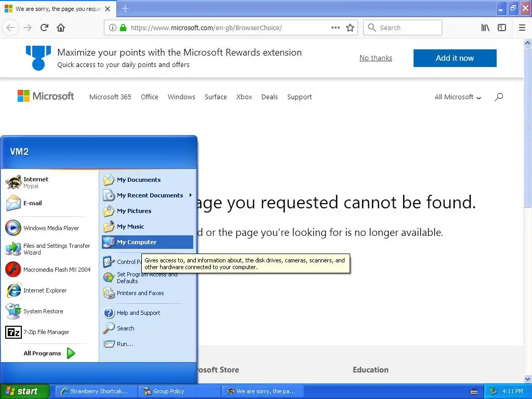Image resolution: width=532 pixels, height=399 pixels.
Task: Close the 'We are sorry' tab
Action: 108,9
